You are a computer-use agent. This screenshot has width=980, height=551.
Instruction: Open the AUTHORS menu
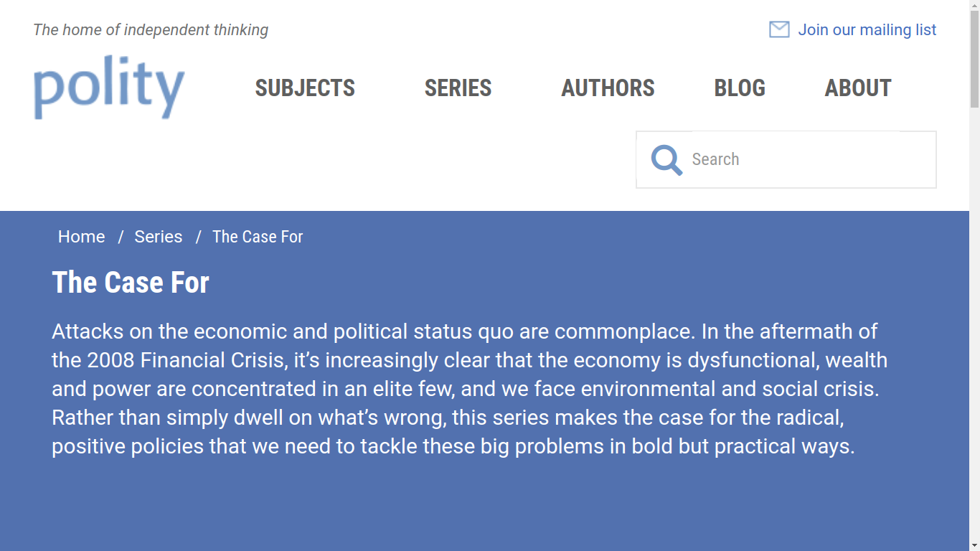coord(608,88)
